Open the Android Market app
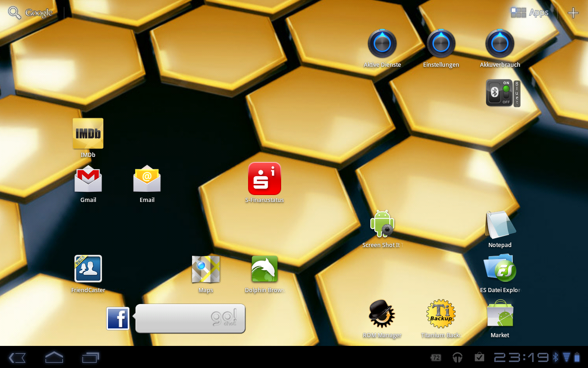This screenshot has height=368, width=588. pos(500,314)
